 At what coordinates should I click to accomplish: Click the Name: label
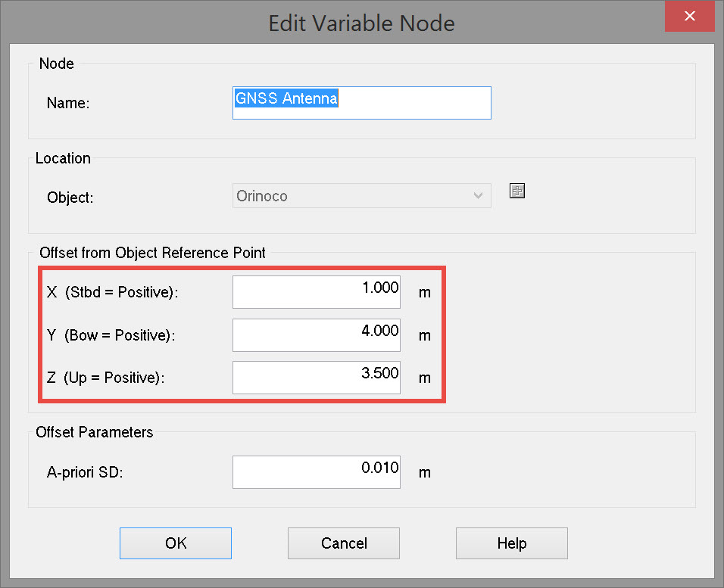[x=68, y=104]
